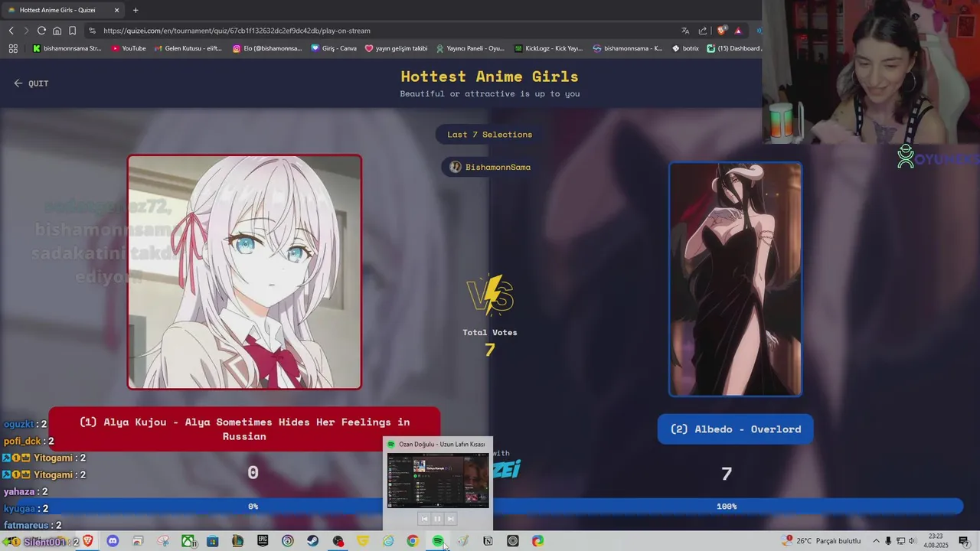Viewport: 980px width, 551px height.
Task: Click QUIT to leave the tournament
Action: pos(31,83)
